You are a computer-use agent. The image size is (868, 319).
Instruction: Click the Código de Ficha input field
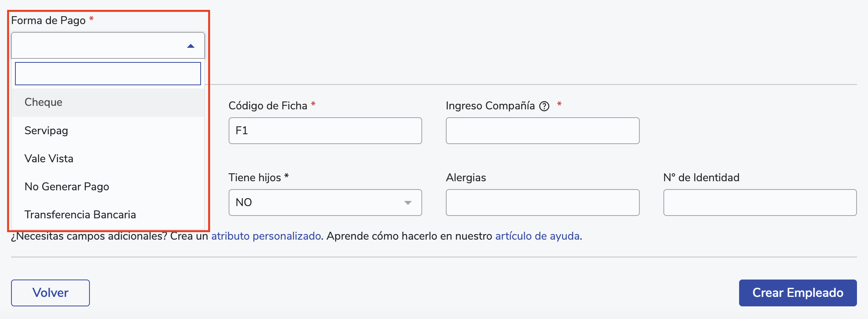325,131
